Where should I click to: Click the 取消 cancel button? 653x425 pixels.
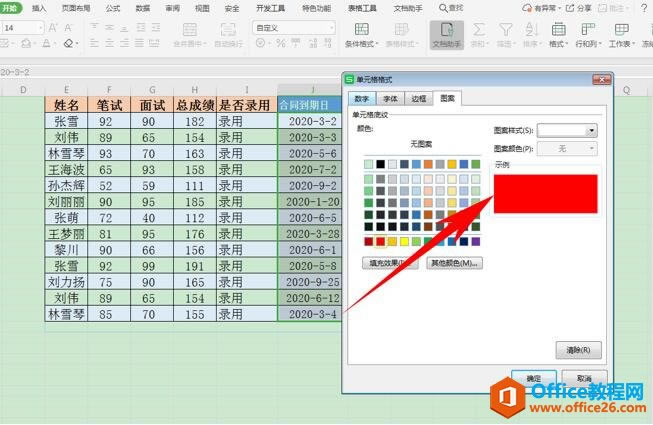(x=584, y=378)
